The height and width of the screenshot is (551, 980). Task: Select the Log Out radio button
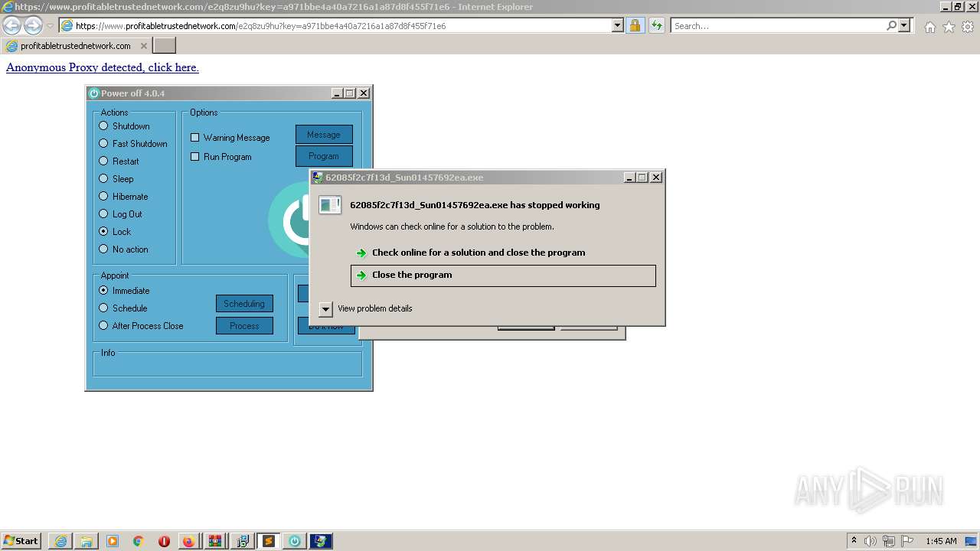tap(103, 214)
